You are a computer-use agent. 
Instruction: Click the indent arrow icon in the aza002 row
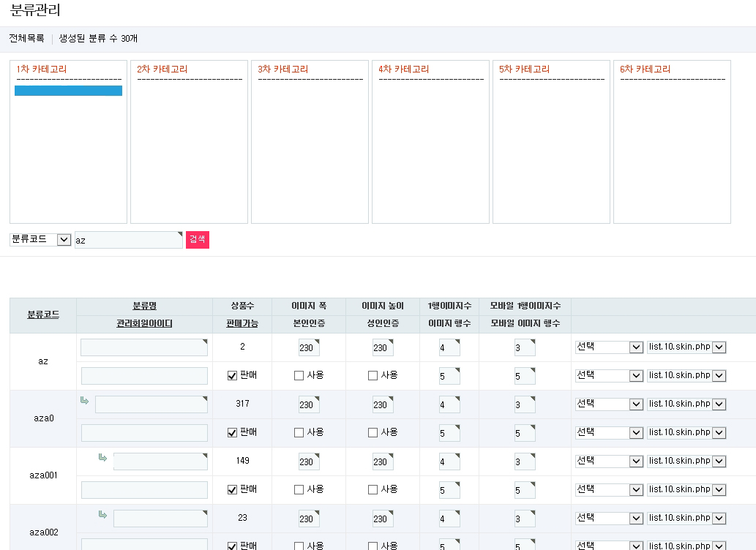coord(102,515)
